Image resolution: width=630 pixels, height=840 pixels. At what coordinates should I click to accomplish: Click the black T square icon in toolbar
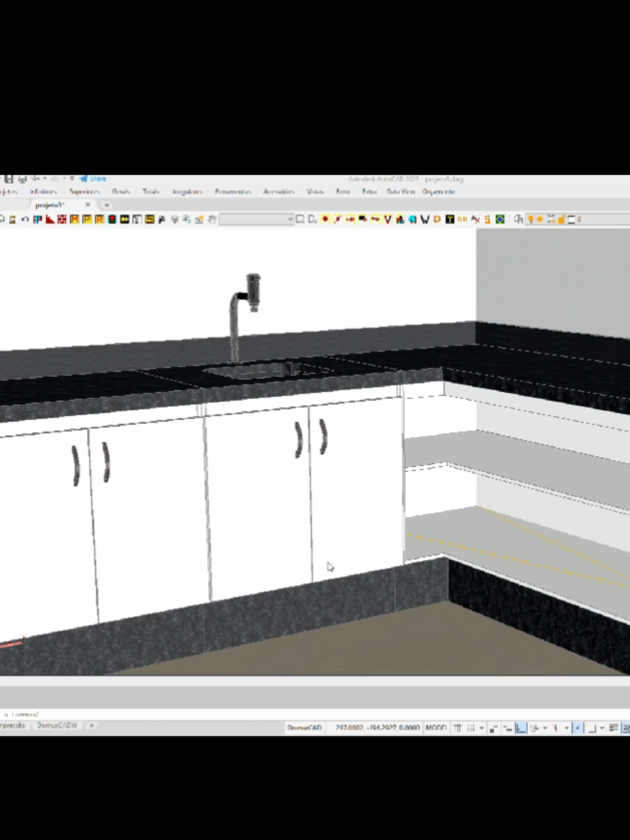pos(450,220)
